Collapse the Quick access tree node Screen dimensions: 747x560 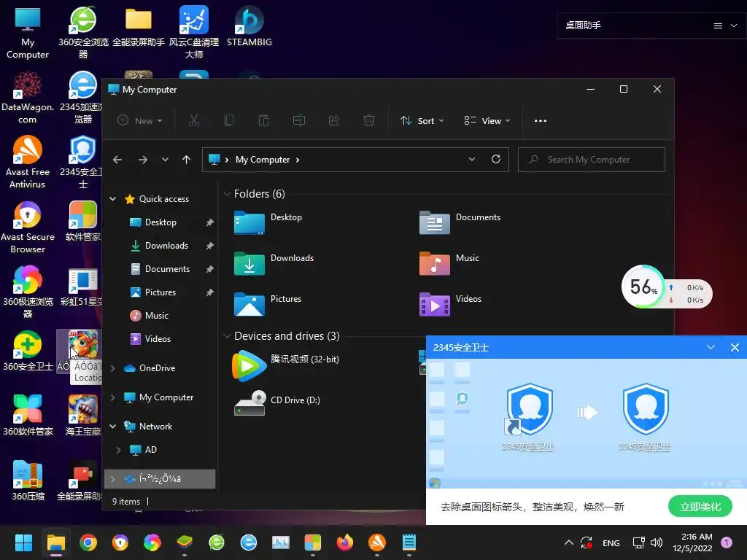pos(113,199)
